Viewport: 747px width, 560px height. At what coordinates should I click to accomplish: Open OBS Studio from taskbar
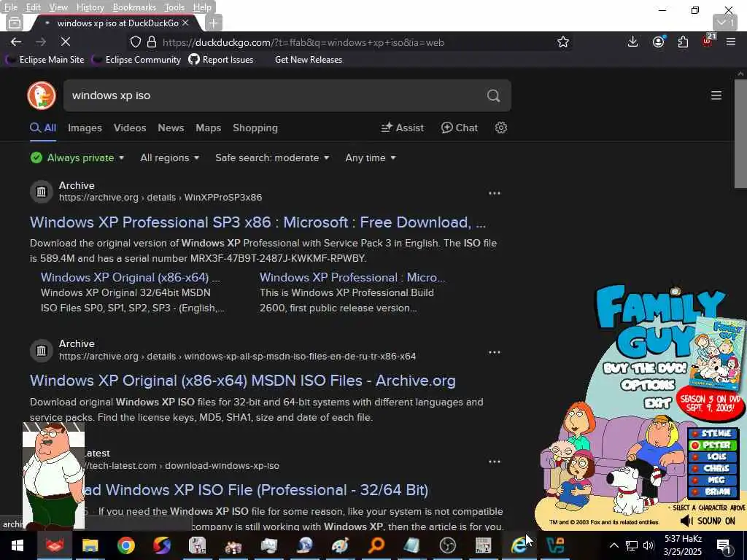(x=447, y=545)
